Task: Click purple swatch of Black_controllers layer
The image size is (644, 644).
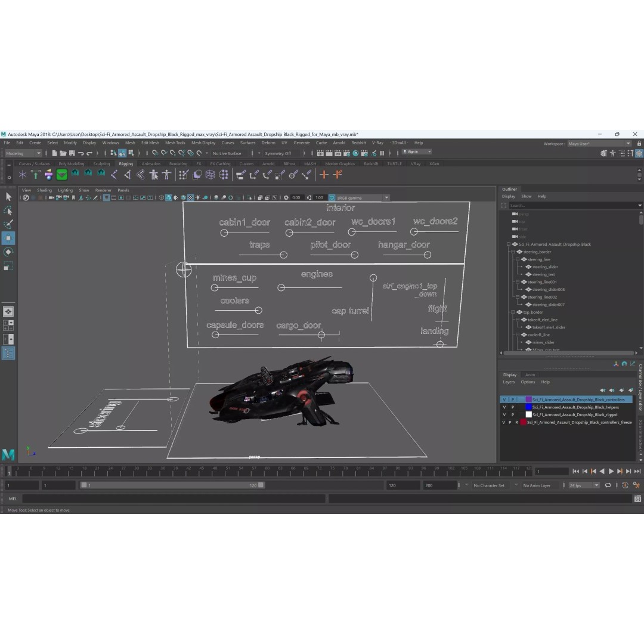Action: 528,400
